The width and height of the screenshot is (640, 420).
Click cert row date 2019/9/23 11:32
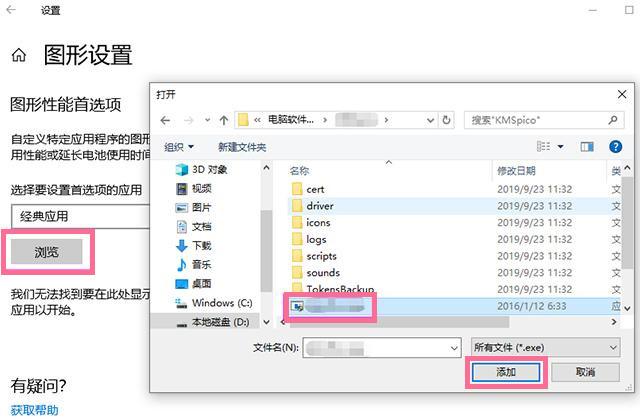coord(534,189)
